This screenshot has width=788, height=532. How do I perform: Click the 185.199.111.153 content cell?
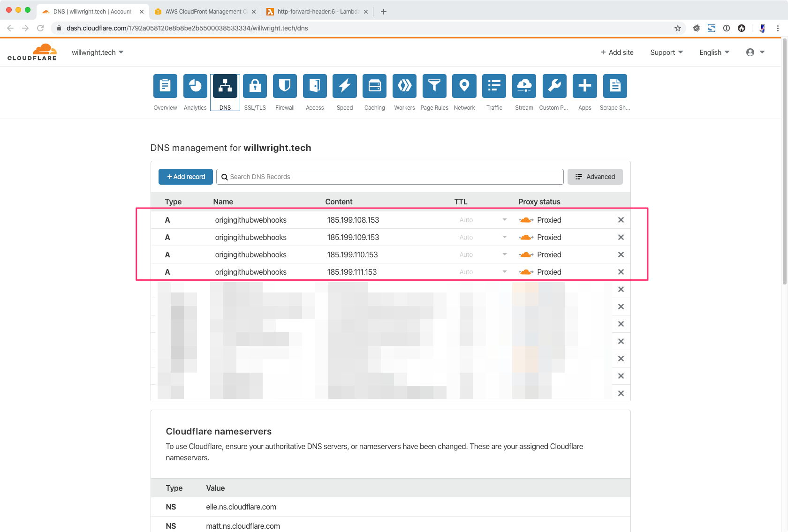[352, 272]
